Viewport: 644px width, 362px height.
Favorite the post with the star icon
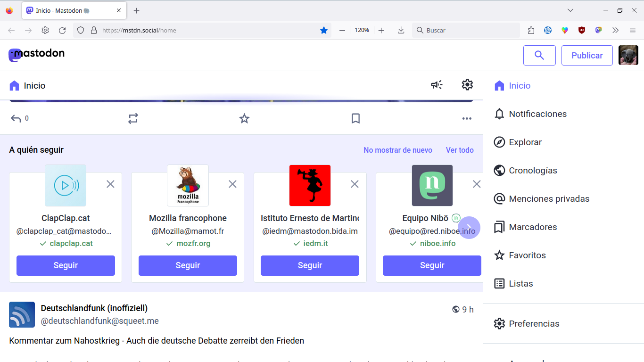[244, 118]
